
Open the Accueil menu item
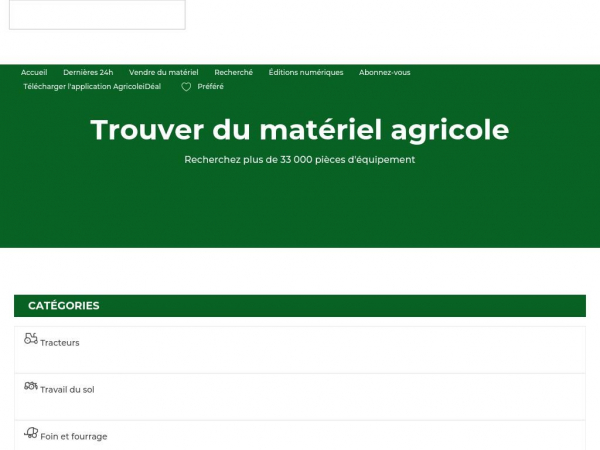[34, 72]
